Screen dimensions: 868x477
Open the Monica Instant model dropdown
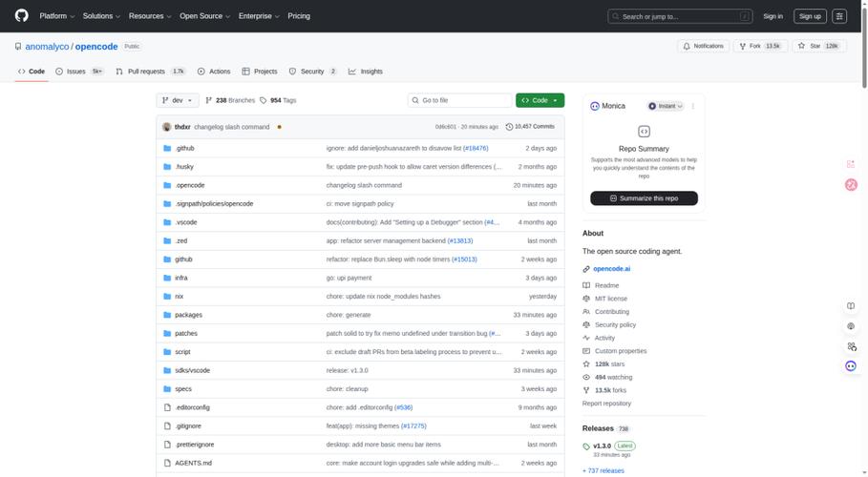666,106
